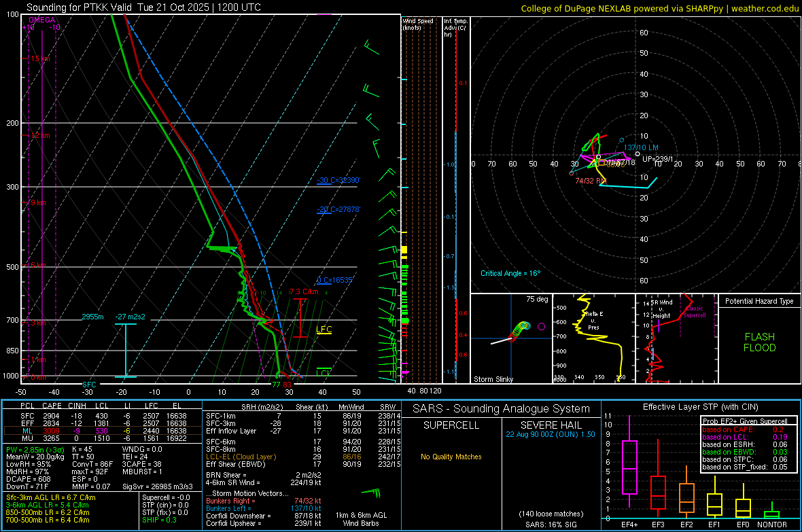Click the cyan '-27 m2s2' label
Viewport: 802px width, 532px height.
coord(130,317)
